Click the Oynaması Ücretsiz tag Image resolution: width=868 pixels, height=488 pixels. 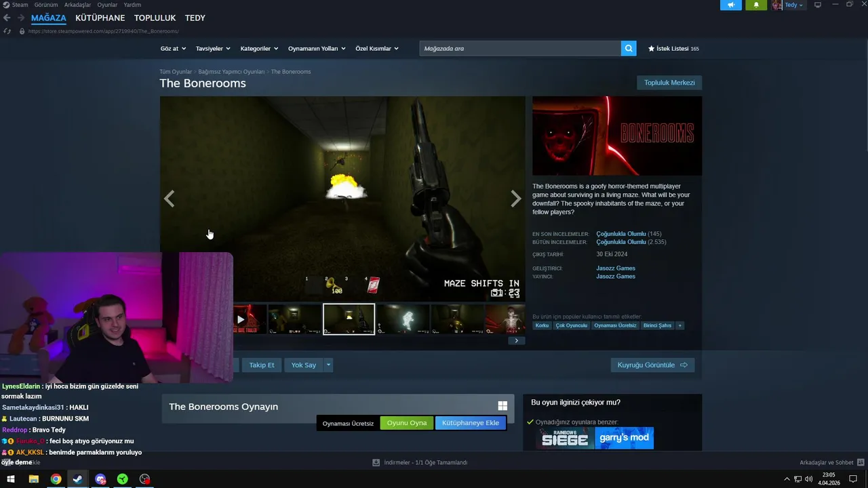pos(616,325)
